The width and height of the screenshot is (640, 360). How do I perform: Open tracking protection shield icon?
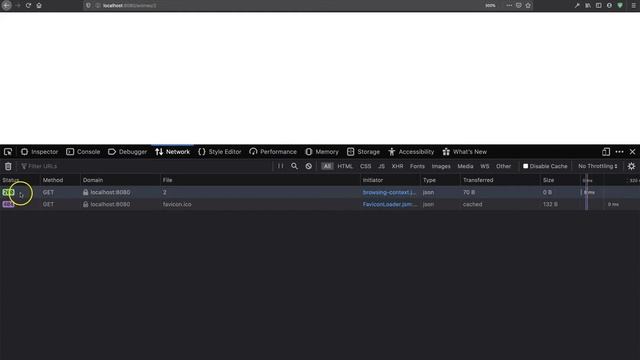point(88,5)
